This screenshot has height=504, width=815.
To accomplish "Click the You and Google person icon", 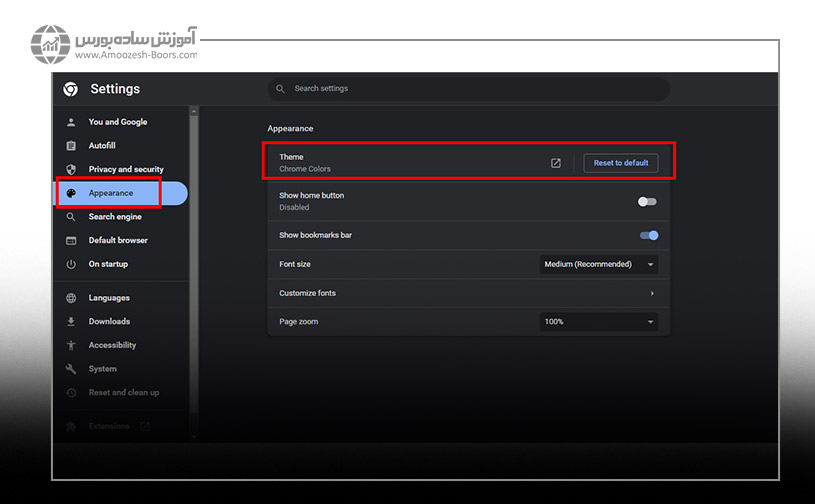I will tap(71, 122).
